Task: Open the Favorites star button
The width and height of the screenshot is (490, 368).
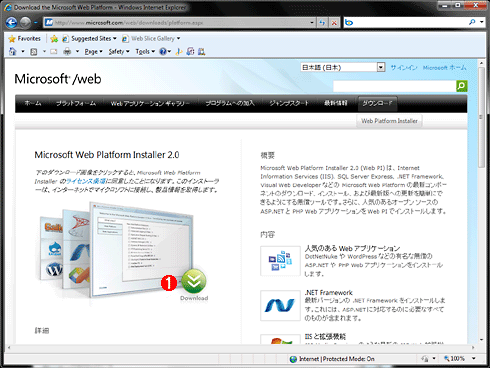Action: [x=25, y=39]
